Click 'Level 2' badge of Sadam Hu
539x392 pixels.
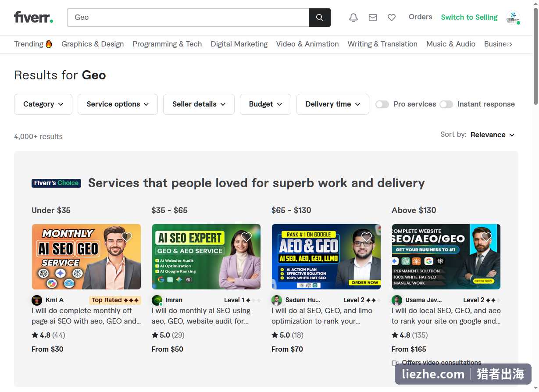click(x=362, y=300)
